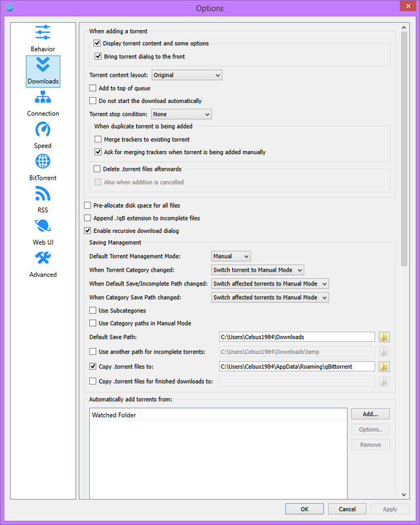Click in Copy .torrent files to path field
The image size is (420, 525).
coord(297,366)
